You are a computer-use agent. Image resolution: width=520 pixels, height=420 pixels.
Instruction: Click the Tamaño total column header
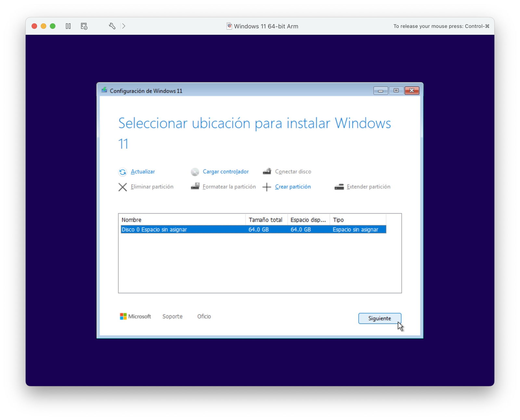click(x=266, y=220)
